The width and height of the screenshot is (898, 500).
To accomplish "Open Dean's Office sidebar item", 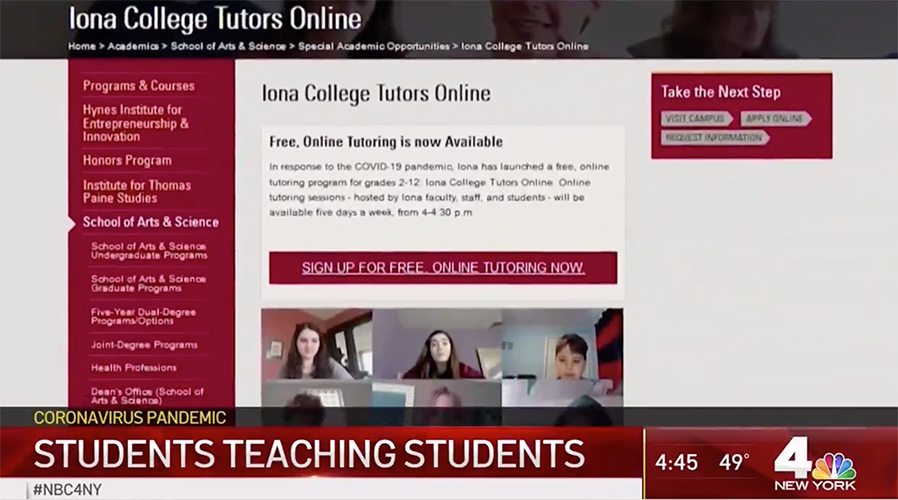I will [x=147, y=396].
